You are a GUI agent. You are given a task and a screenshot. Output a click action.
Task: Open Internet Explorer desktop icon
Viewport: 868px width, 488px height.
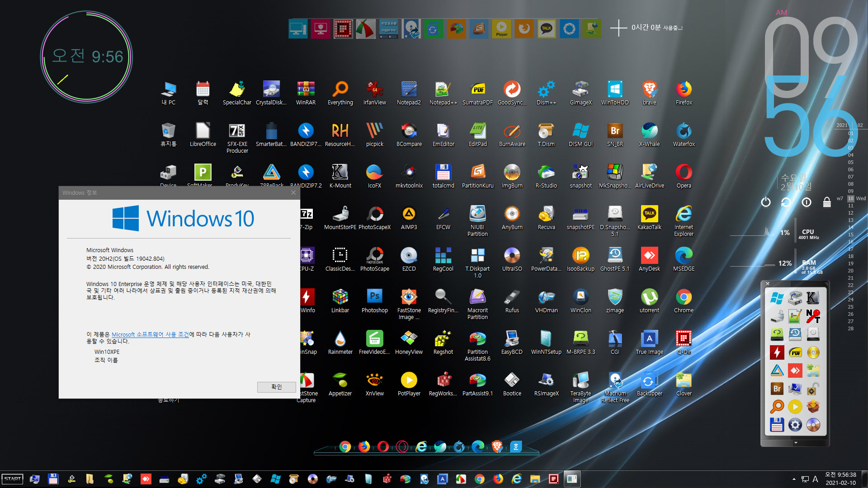click(x=684, y=221)
